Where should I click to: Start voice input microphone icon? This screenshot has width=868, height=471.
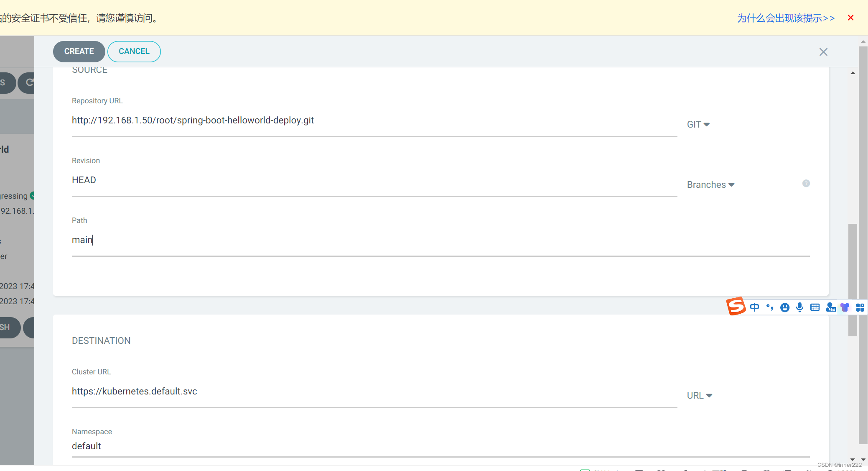799,307
